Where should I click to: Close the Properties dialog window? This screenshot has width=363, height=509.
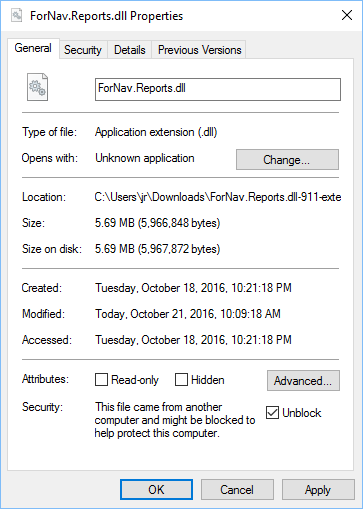pyautogui.click(x=347, y=15)
